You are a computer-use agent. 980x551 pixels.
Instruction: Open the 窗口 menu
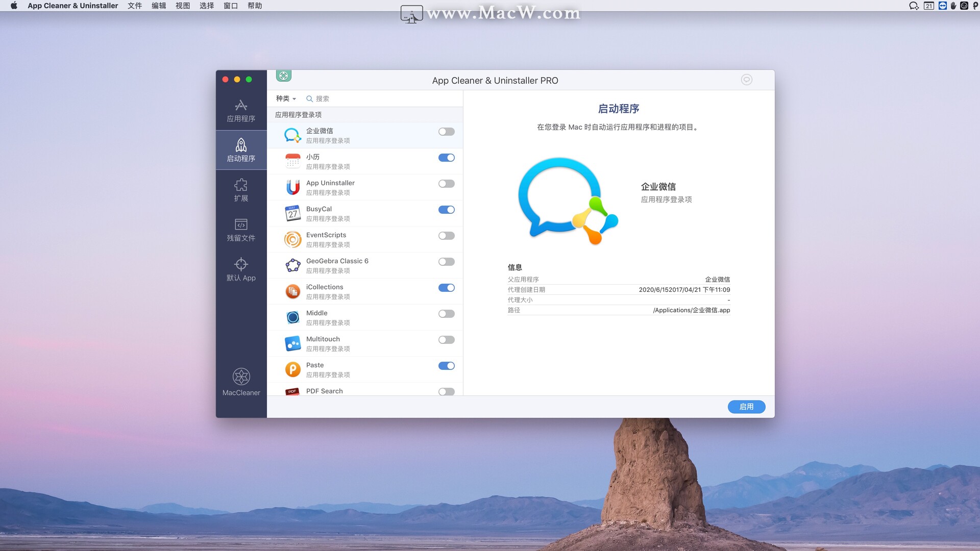point(231,6)
